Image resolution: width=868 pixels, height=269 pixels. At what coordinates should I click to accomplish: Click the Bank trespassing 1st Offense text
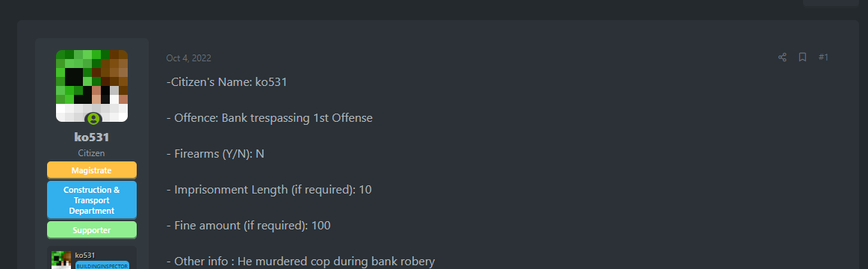pyautogui.click(x=297, y=118)
